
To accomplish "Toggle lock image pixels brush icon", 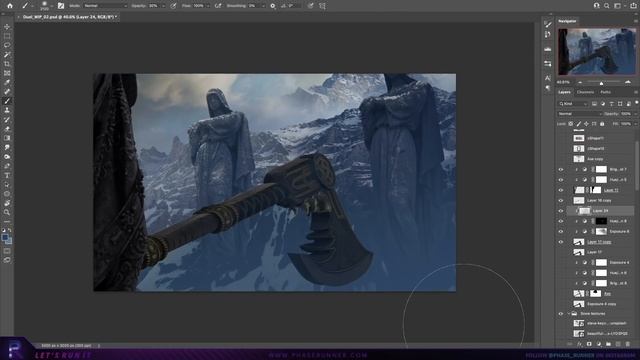I will (579, 124).
